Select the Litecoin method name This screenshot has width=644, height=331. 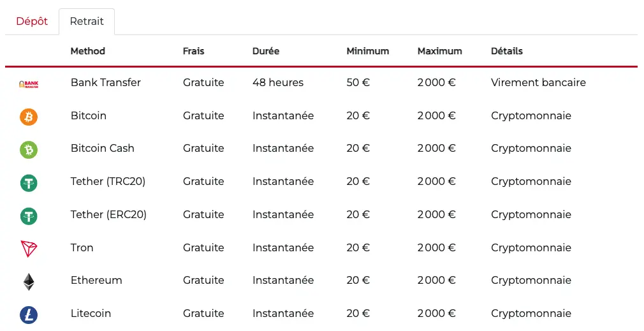click(91, 313)
